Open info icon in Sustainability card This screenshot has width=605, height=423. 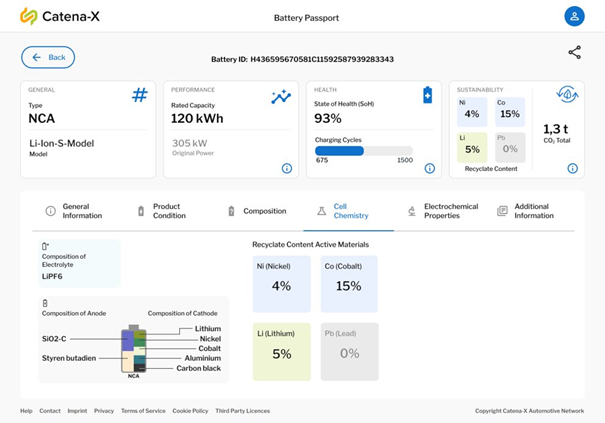pyautogui.click(x=572, y=168)
